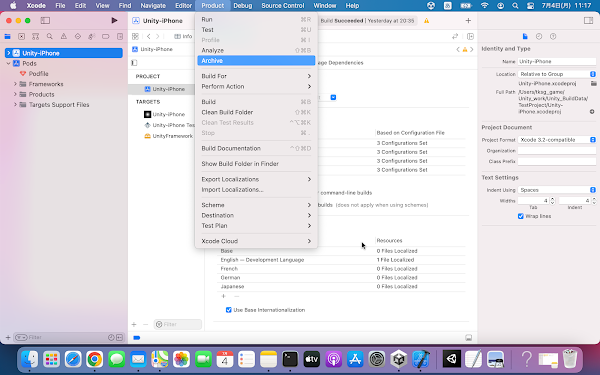Toggle the Wrap lines checkbox
600x375 pixels.
(x=520, y=216)
